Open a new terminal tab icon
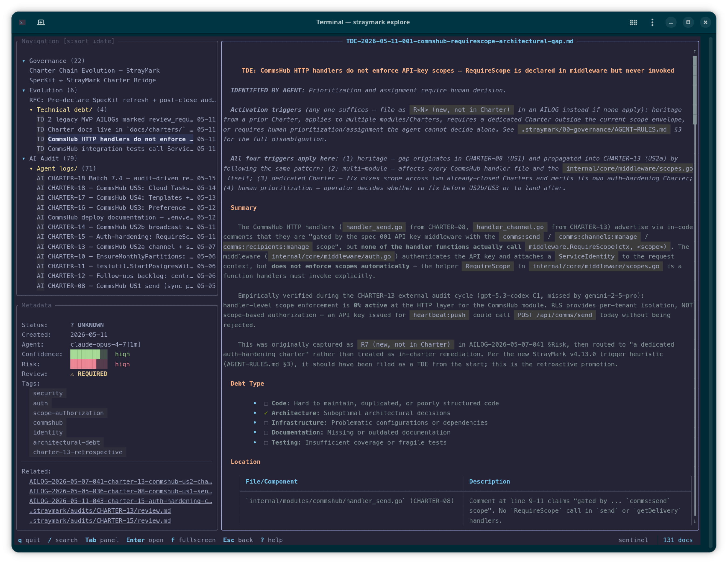 click(x=41, y=22)
